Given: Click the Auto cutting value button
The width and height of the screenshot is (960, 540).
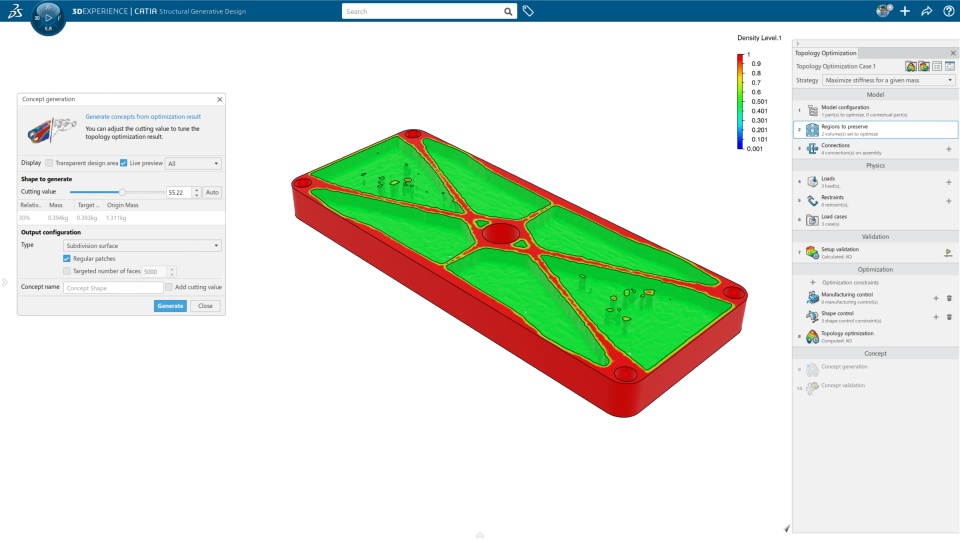Looking at the screenshot, I should [212, 192].
